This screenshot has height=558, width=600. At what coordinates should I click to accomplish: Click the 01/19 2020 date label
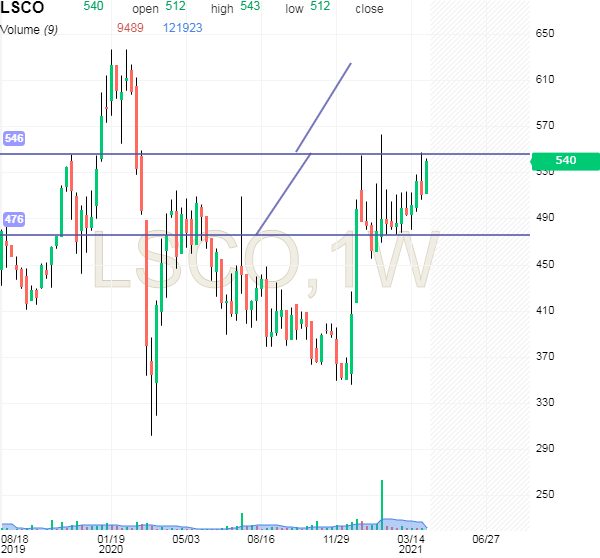111,544
